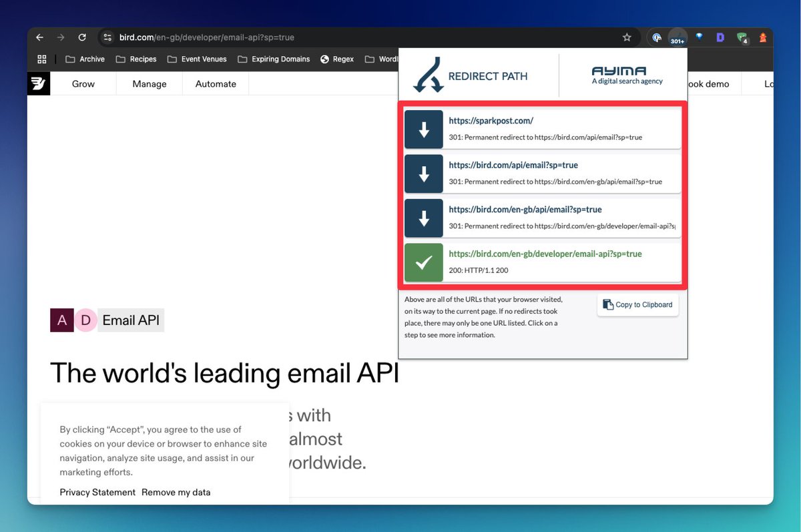Click the orange lighthouse extension icon
Image resolution: width=801 pixels, height=532 pixels.
[762, 38]
